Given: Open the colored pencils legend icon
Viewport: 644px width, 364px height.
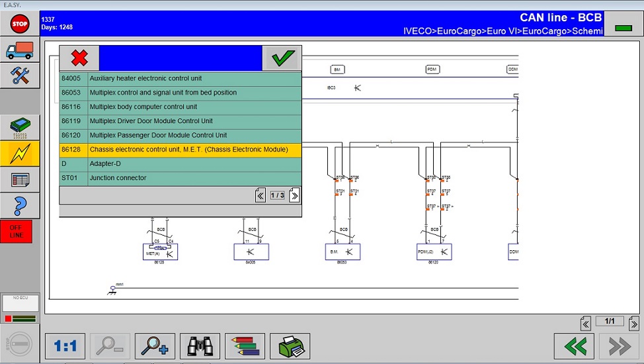Looking at the screenshot, I should coord(245,346).
